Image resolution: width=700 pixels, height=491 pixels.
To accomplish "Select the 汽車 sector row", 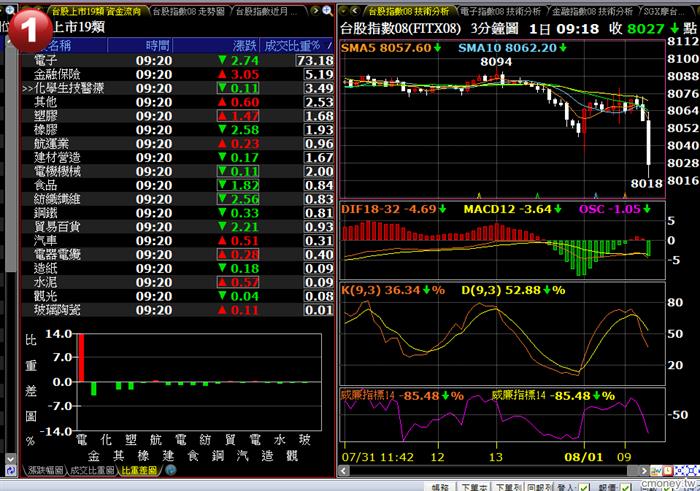I will tap(178, 240).
